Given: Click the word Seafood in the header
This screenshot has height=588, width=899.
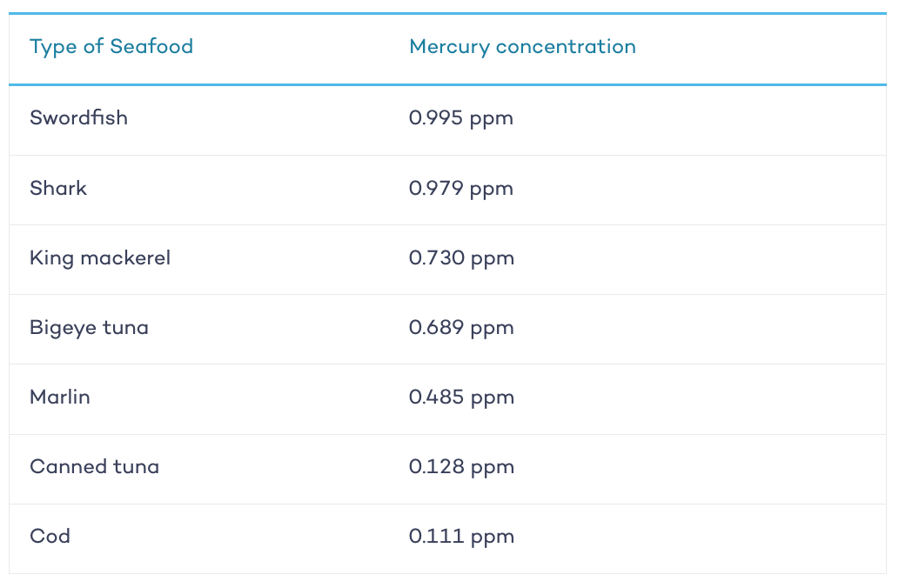Looking at the screenshot, I should tap(151, 46).
